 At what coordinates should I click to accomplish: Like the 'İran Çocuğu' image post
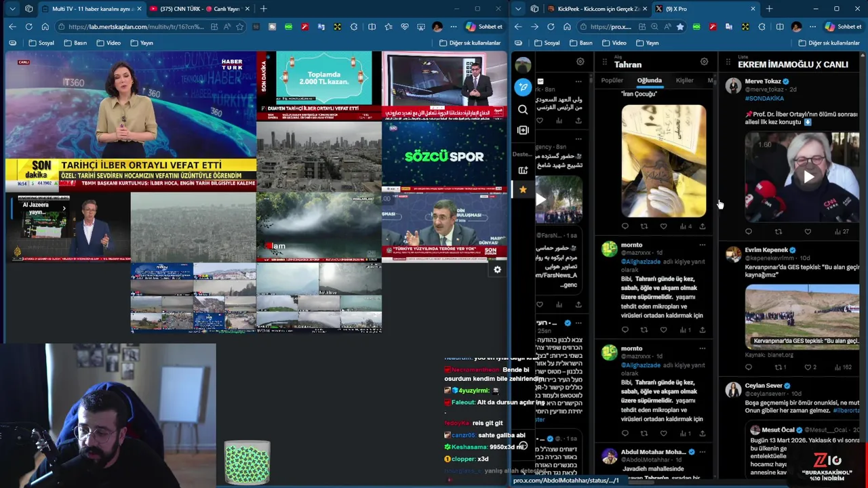point(663,226)
